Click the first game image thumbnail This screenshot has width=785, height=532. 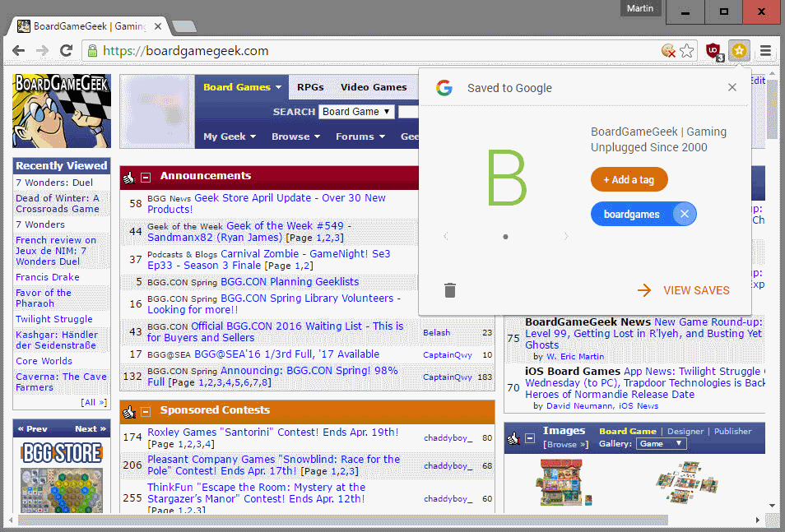[x=566, y=482]
